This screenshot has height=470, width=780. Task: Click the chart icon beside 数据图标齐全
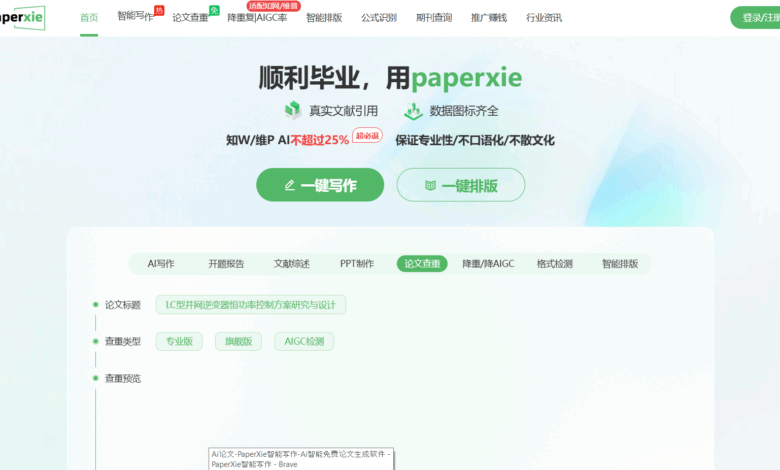coord(413,110)
